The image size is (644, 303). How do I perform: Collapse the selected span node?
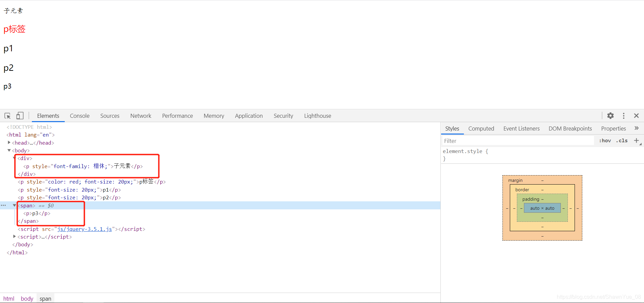[14, 205]
